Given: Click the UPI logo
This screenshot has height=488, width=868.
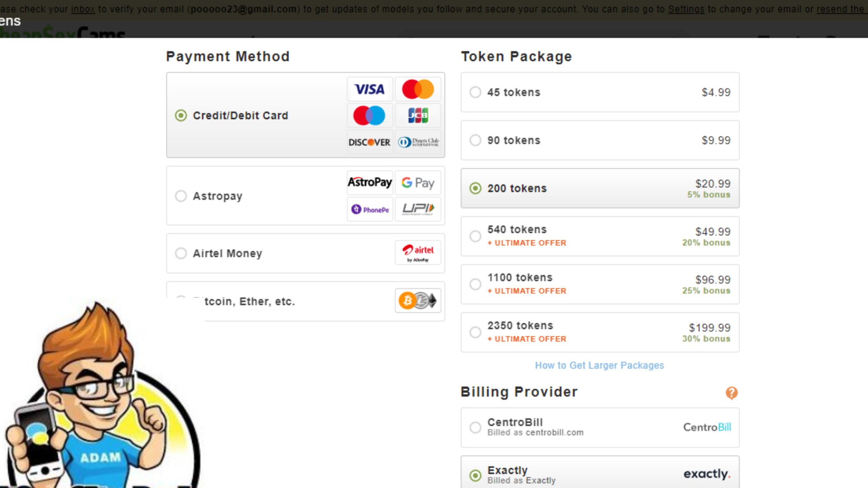Looking at the screenshot, I should click(418, 210).
